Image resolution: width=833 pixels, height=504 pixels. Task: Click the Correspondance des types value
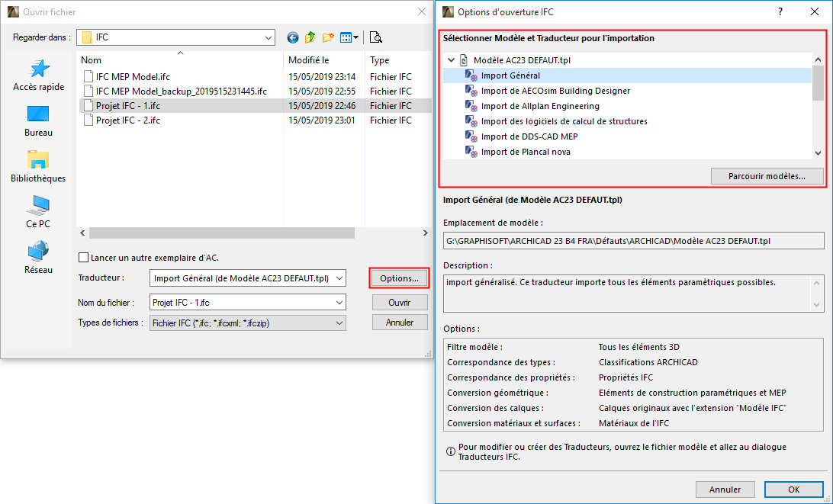(x=648, y=362)
